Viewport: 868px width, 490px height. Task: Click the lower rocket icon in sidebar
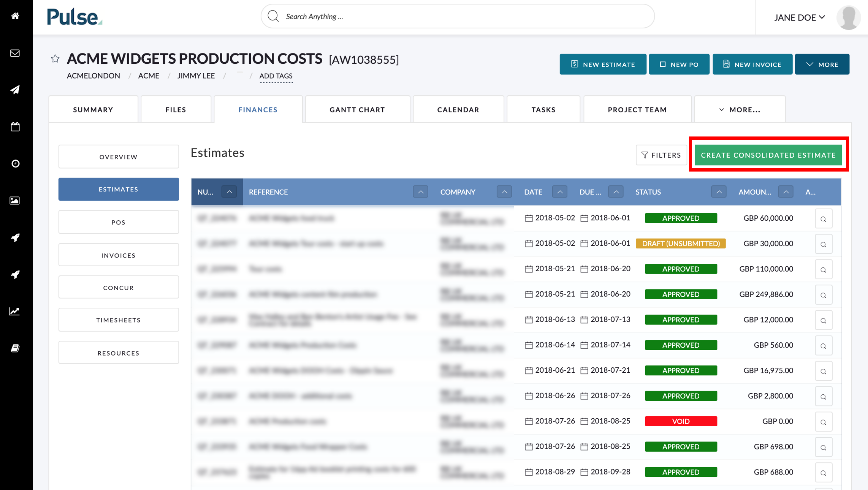coord(15,275)
